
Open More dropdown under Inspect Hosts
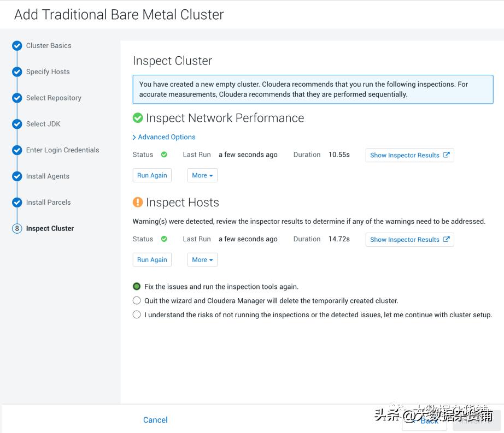(x=202, y=260)
